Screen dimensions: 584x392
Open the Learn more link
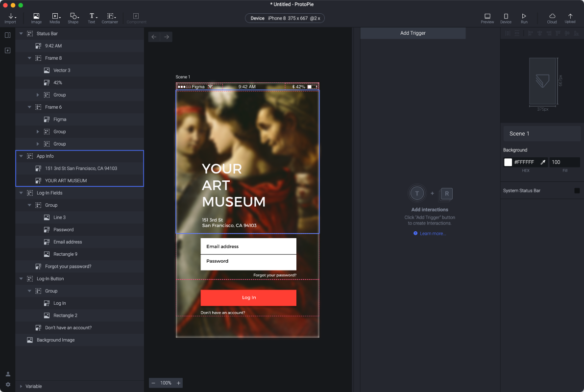click(x=433, y=234)
